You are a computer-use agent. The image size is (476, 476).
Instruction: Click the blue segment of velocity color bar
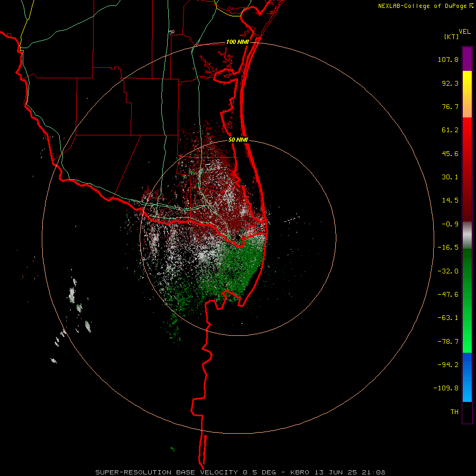467,377
